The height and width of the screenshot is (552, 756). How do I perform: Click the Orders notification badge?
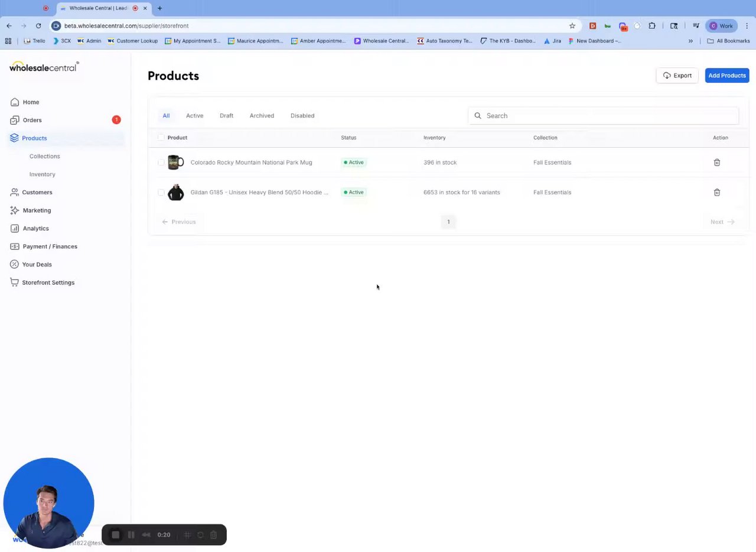pyautogui.click(x=116, y=119)
